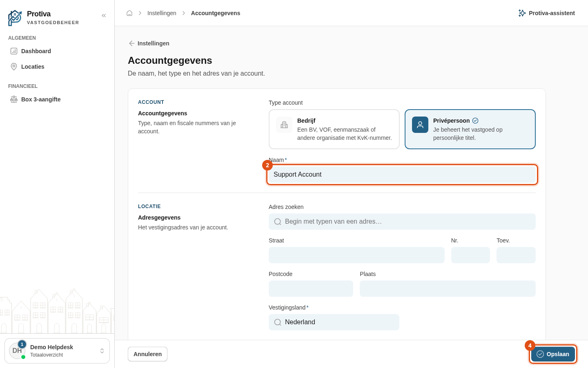Viewport: 588px width, 368px height.
Task: Open the Protiva-assistent
Action: pyautogui.click(x=546, y=13)
